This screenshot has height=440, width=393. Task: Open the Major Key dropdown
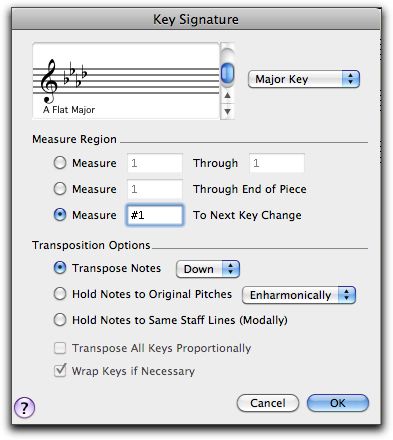304,79
